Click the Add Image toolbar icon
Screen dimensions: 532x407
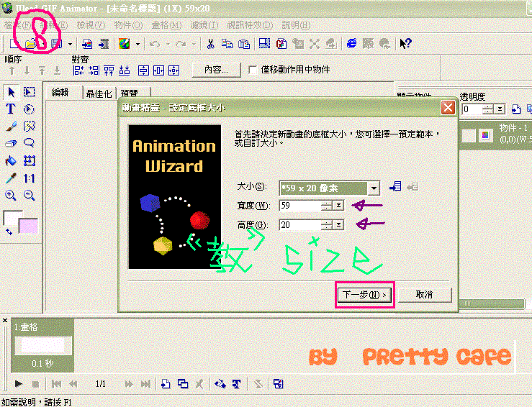87,44
